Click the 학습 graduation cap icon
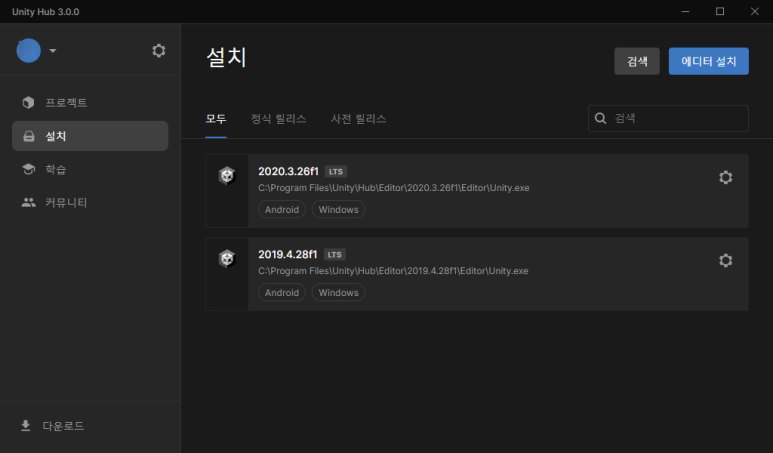Viewport: 773px width, 453px height. pos(28,169)
